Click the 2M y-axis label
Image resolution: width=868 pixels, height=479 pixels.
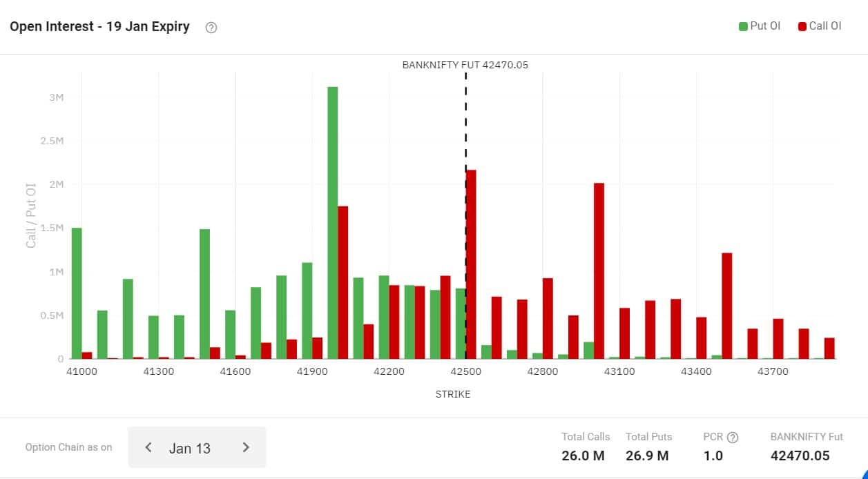(x=56, y=184)
